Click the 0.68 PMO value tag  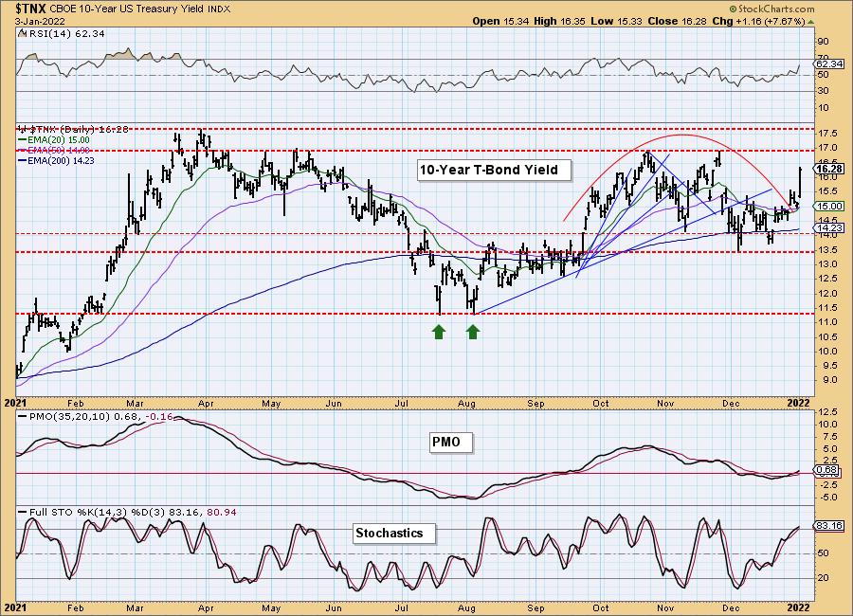(x=828, y=470)
